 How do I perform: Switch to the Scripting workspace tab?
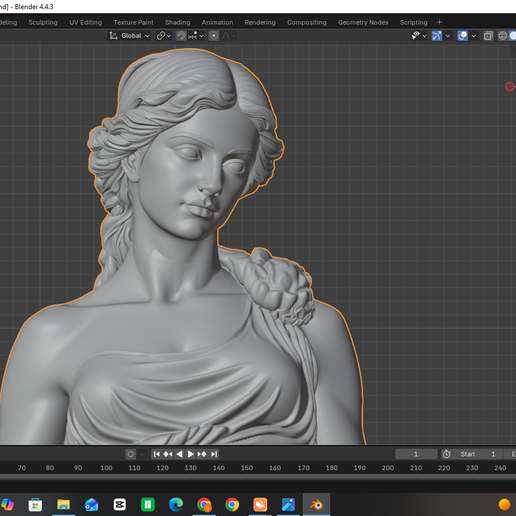[x=413, y=22]
